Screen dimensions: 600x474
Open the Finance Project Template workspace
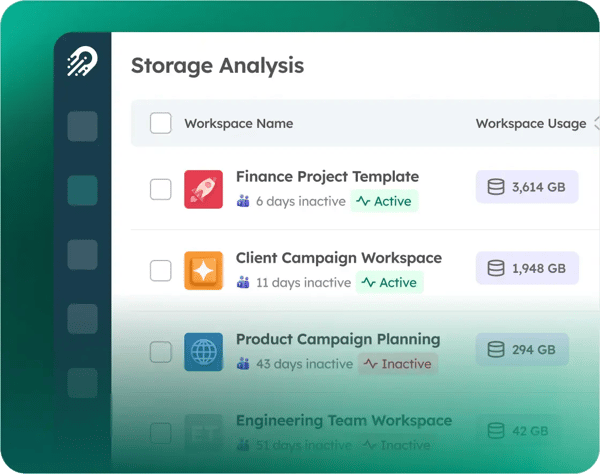(327, 177)
